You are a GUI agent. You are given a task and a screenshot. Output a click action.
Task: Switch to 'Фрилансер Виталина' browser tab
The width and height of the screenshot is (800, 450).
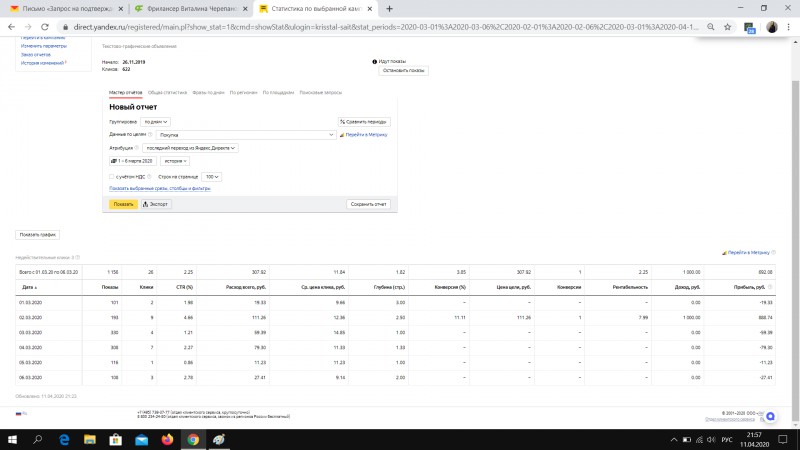coord(189,9)
